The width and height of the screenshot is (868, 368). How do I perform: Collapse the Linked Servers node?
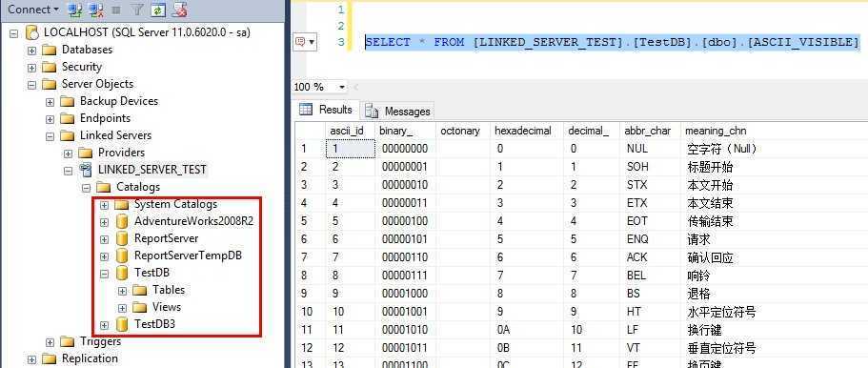click(50, 136)
